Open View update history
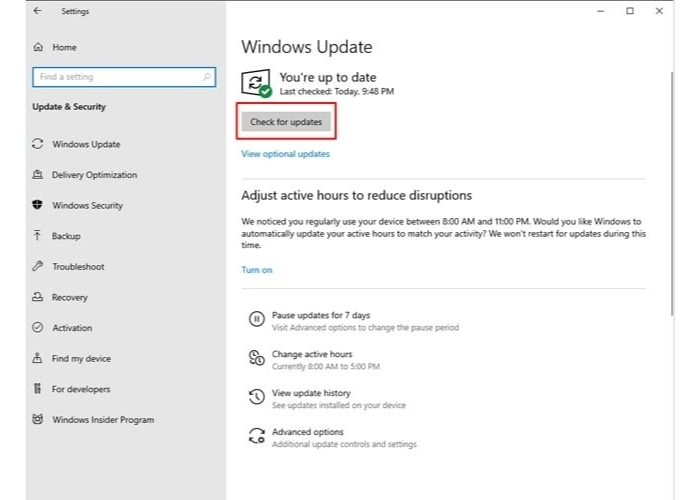Viewport: 700px width, 500px height. [x=311, y=393]
